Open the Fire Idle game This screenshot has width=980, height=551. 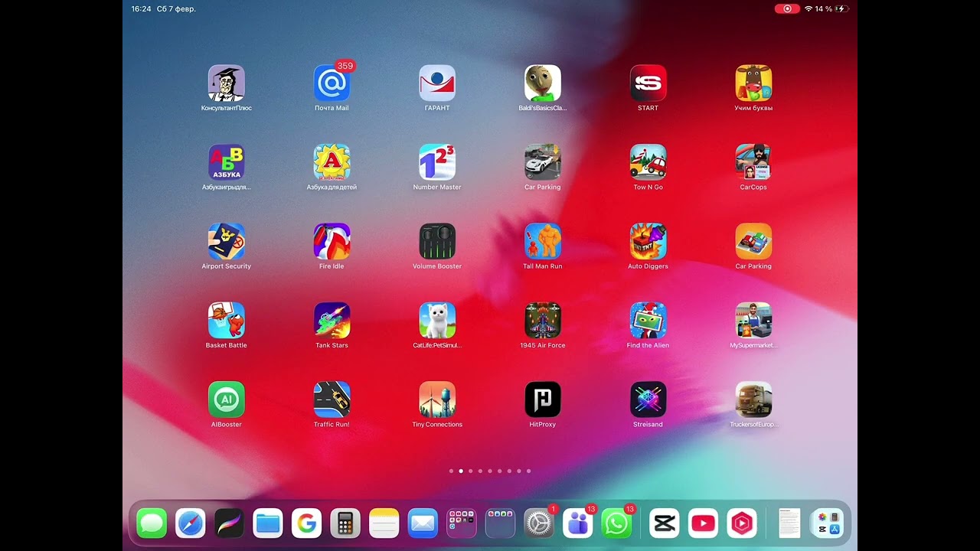click(332, 241)
